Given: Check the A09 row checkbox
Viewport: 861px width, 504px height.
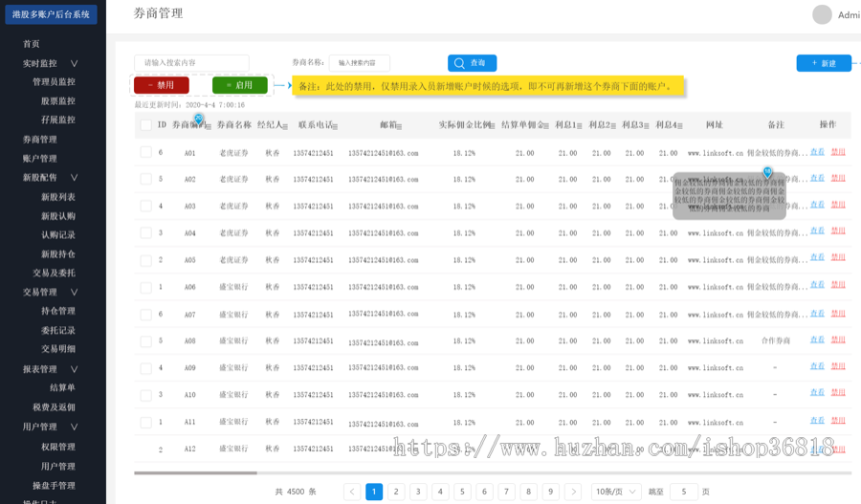Looking at the screenshot, I should (146, 368).
